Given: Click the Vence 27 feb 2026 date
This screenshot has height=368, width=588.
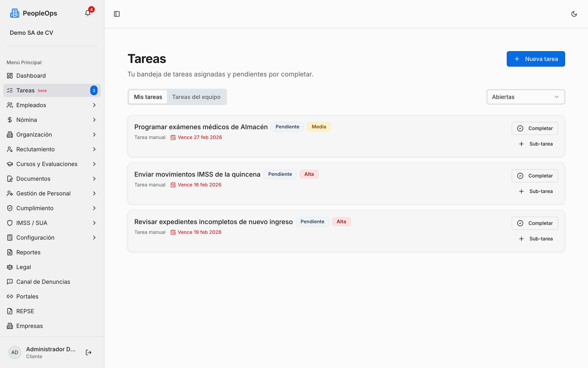Looking at the screenshot, I should [196, 137].
